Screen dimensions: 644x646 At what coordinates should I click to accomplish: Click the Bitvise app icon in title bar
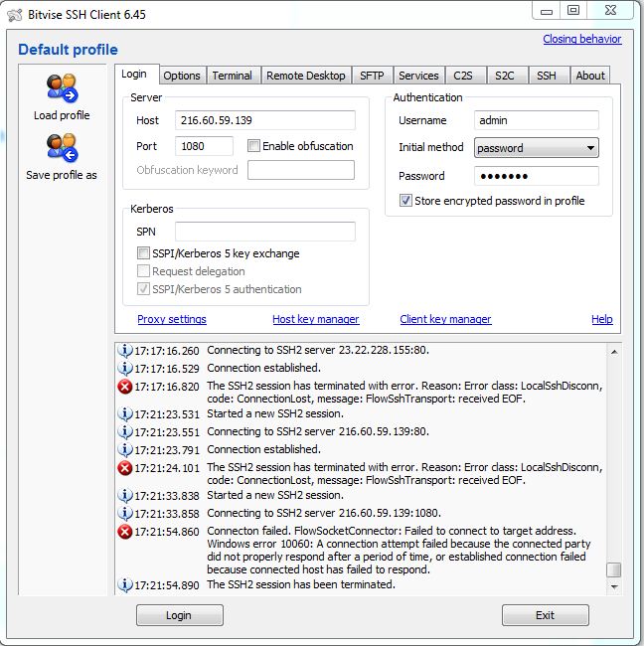coord(15,15)
